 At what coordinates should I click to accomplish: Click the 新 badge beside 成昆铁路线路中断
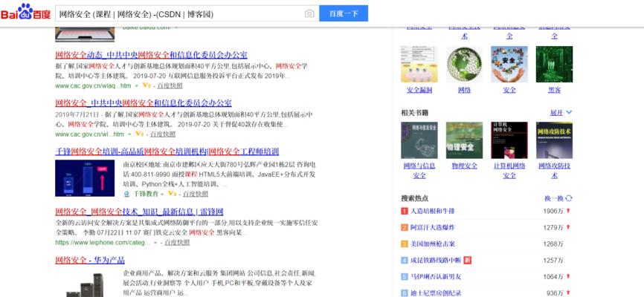point(468,261)
